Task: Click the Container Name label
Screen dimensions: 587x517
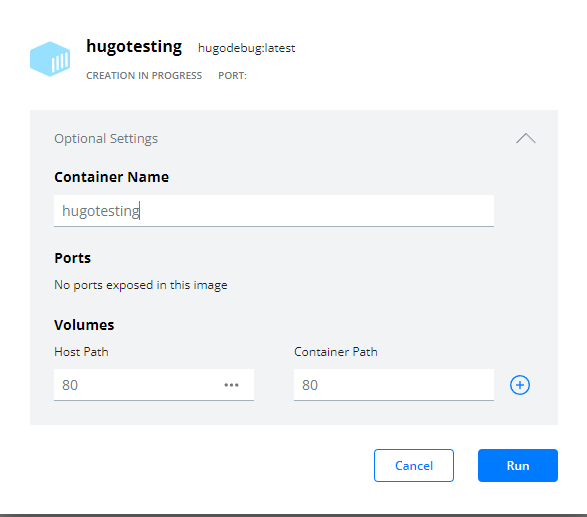Action: coord(112,177)
